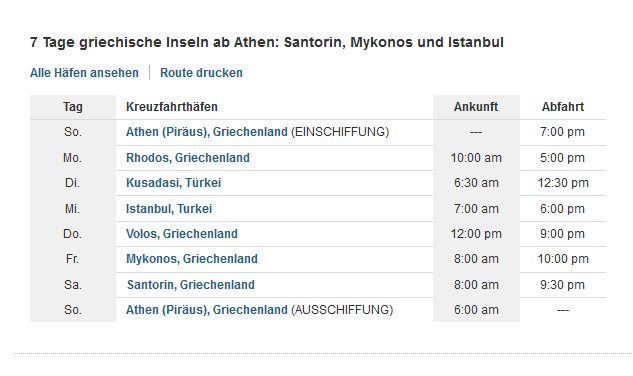Viewport: 633px width, 376px height.
Task: Select the 12:30 pm Kusadasi departure cell
Action: coord(563,183)
